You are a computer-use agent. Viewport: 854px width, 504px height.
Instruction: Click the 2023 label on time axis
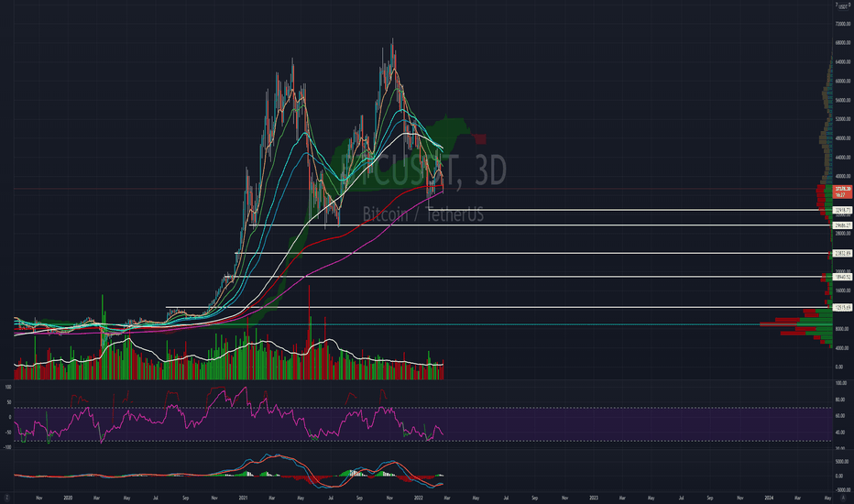click(x=594, y=498)
